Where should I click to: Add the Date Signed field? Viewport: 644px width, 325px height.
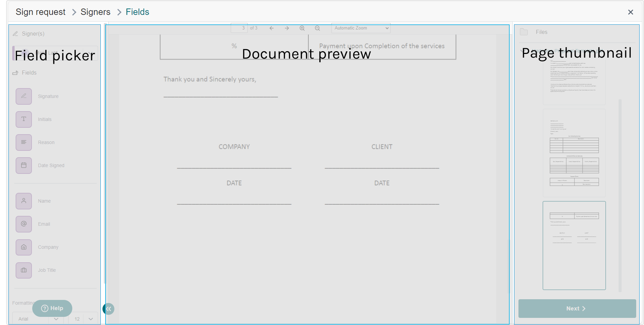(24, 165)
